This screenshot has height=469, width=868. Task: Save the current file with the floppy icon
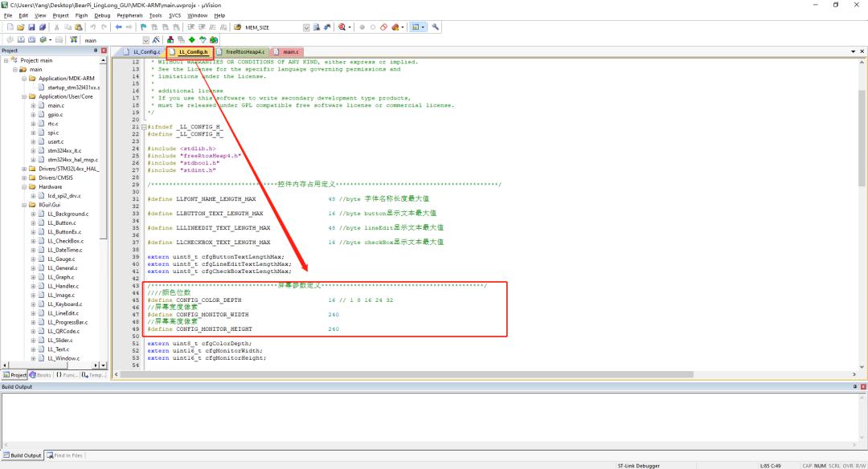click(x=31, y=27)
